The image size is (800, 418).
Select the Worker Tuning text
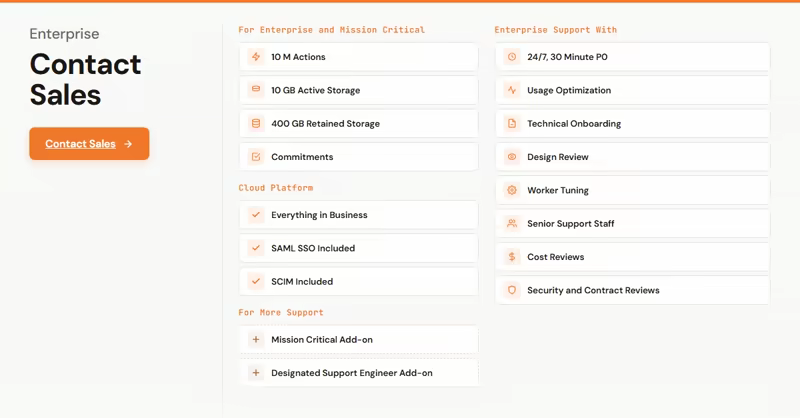pos(558,190)
